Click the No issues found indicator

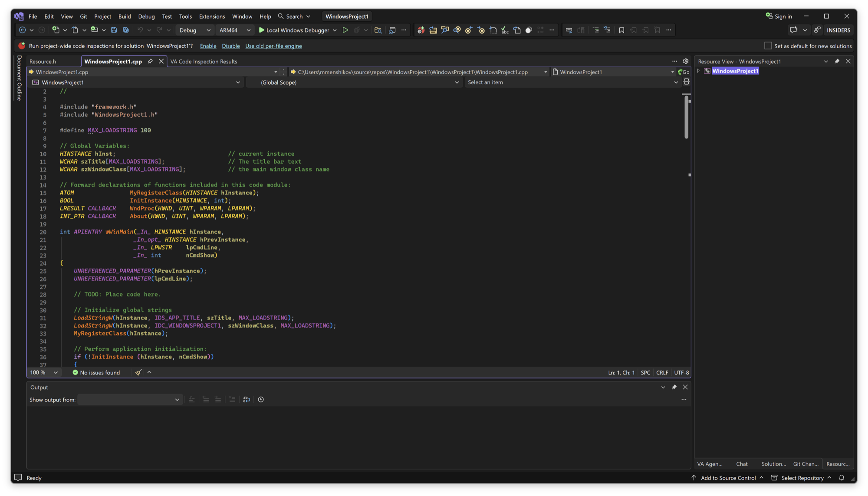[96, 372]
